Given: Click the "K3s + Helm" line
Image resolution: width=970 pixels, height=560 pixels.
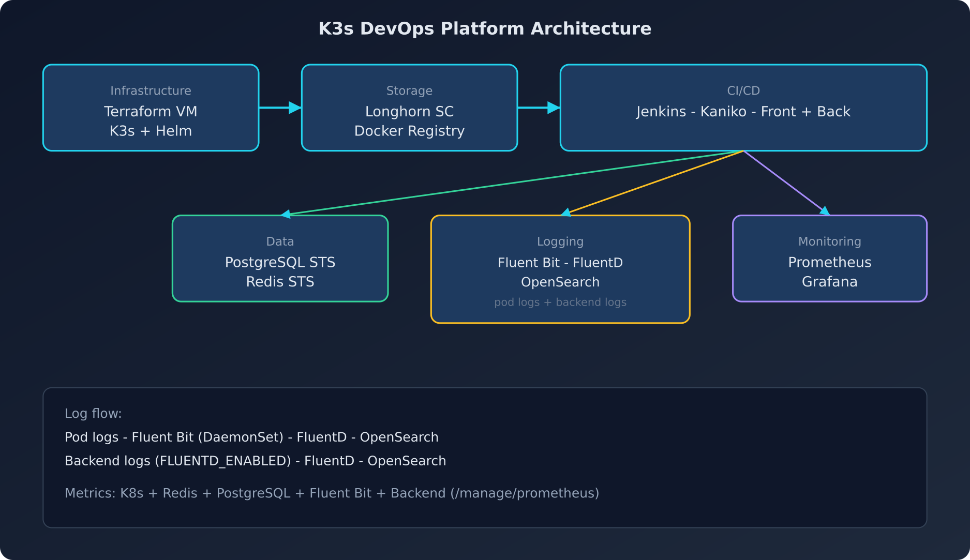Looking at the screenshot, I should (151, 131).
